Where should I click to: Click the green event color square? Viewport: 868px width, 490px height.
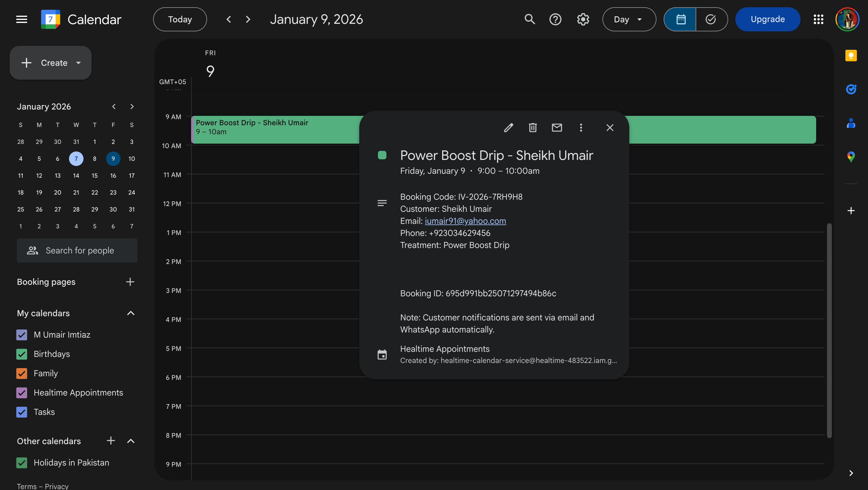click(382, 155)
